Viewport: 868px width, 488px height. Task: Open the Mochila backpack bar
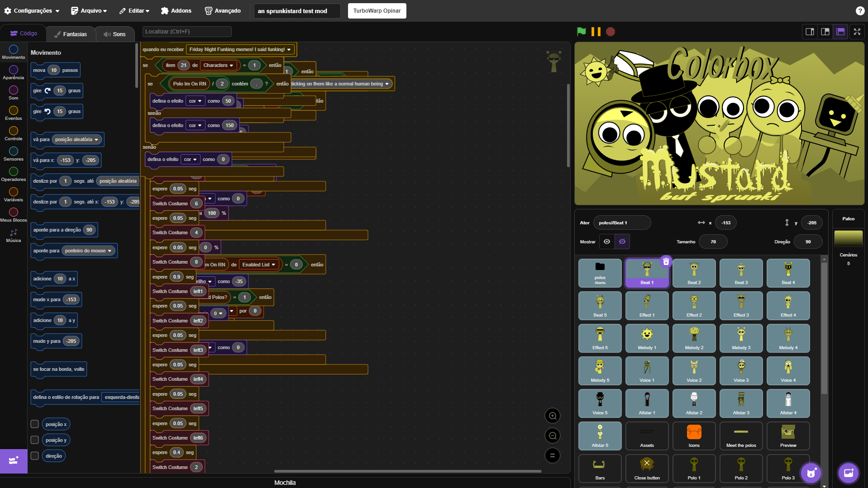285,483
